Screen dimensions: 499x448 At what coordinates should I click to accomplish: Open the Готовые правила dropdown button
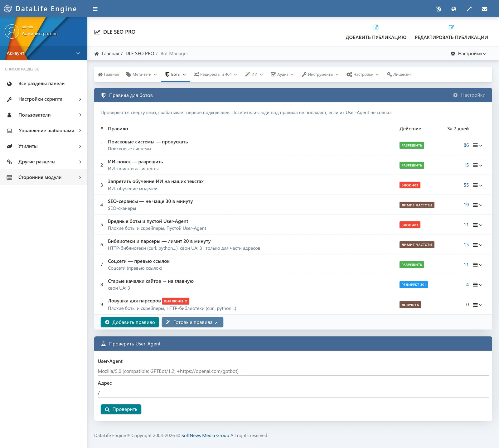(x=192, y=322)
